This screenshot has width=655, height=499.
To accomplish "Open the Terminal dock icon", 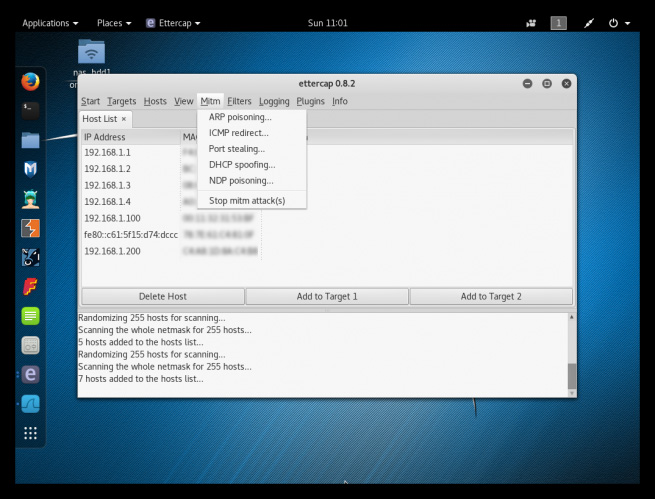I will (30, 111).
